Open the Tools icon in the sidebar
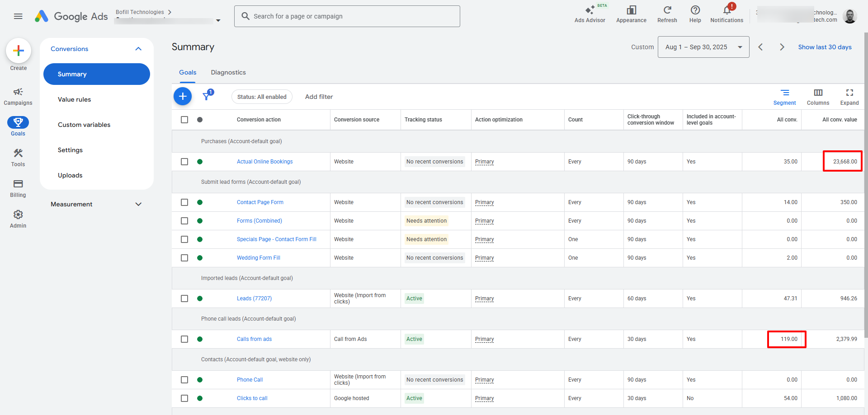The height and width of the screenshot is (415, 868). coord(18,156)
